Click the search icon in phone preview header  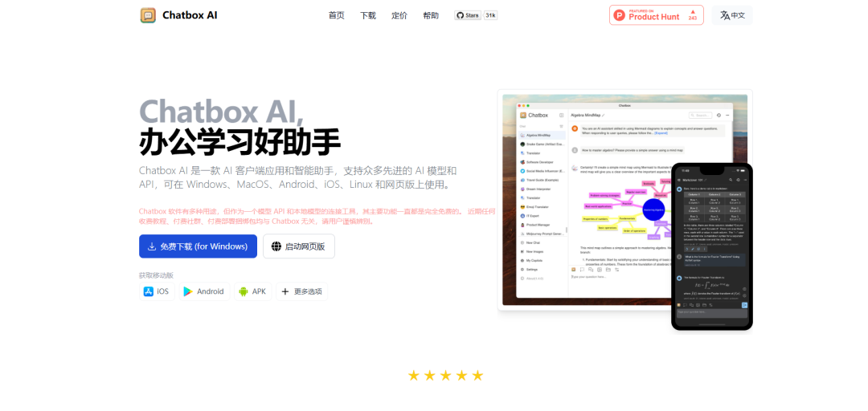click(x=731, y=180)
